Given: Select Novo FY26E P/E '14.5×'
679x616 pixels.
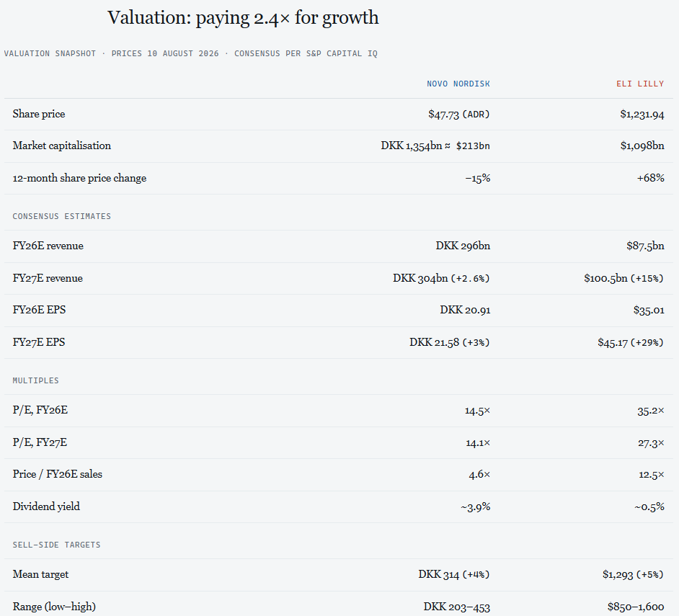Looking at the screenshot, I should [478, 411].
